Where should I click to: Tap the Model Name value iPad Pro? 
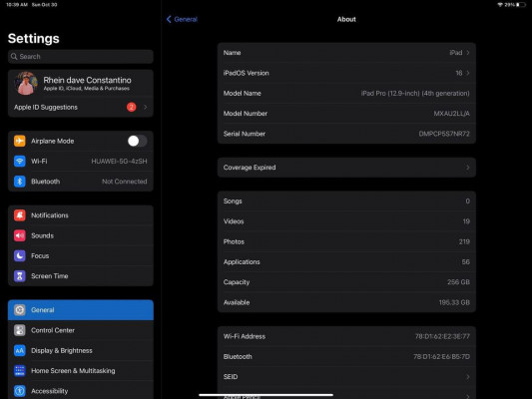415,93
